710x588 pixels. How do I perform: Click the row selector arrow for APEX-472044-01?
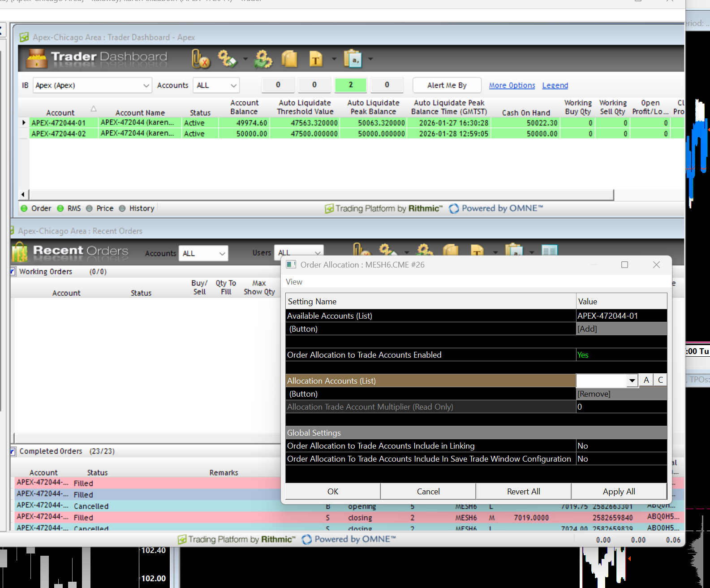pyautogui.click(x=24, y=122)
